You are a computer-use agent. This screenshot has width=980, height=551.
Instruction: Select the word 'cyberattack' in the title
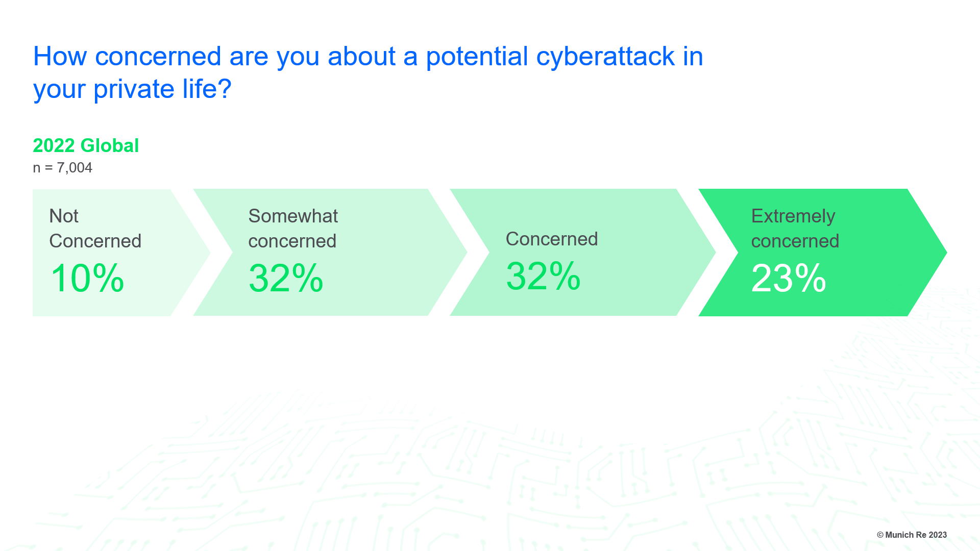pos(605,56)
